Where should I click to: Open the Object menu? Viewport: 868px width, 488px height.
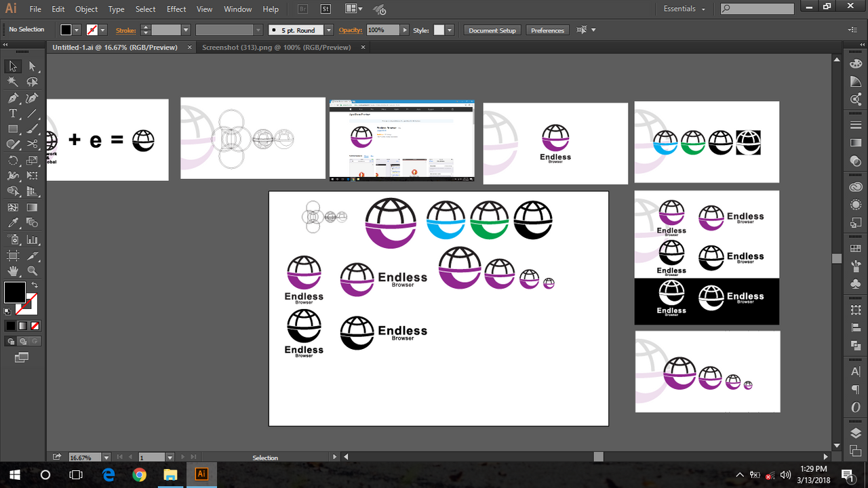pos(86,9)
